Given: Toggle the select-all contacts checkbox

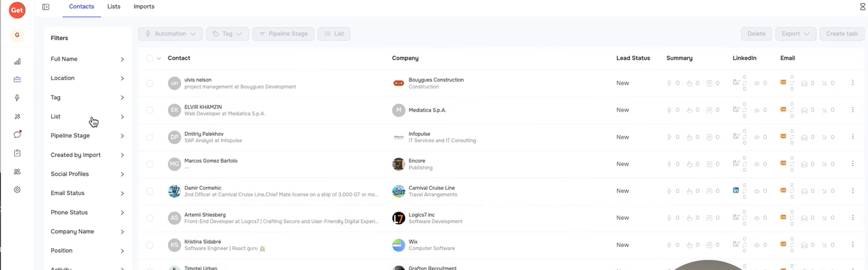Looking at the screenshot, I should click(x=149, y=58).
